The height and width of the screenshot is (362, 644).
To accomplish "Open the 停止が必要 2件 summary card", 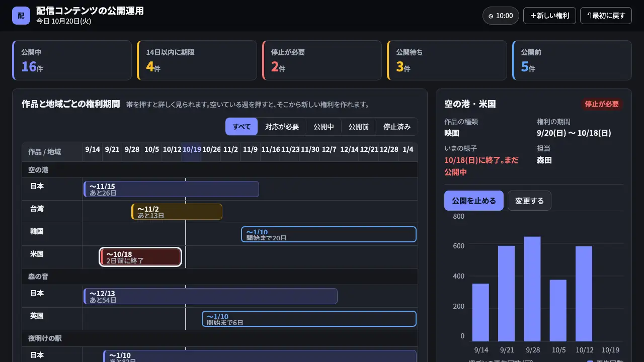I will click(321, 60).
